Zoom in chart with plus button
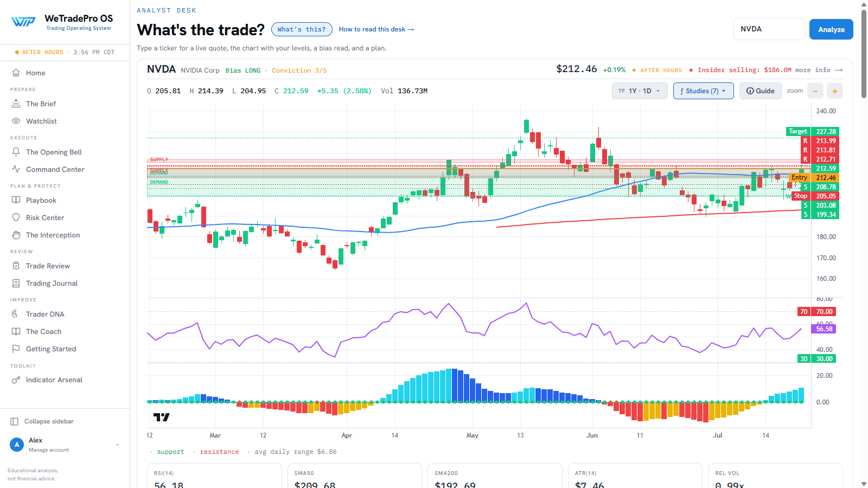This screenshot has height=488, width=868. [835, 91]
